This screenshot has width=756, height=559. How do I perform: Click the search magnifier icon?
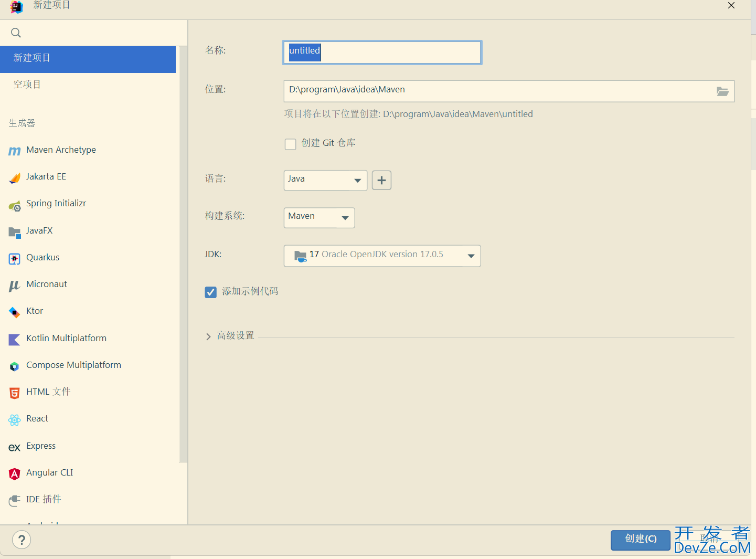(16, 33)
